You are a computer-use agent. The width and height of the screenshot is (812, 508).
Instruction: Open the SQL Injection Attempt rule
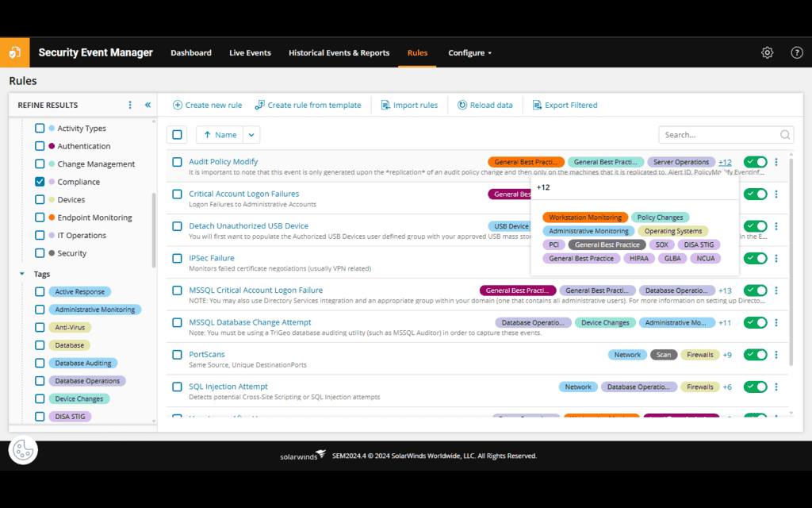coord(228,387)
